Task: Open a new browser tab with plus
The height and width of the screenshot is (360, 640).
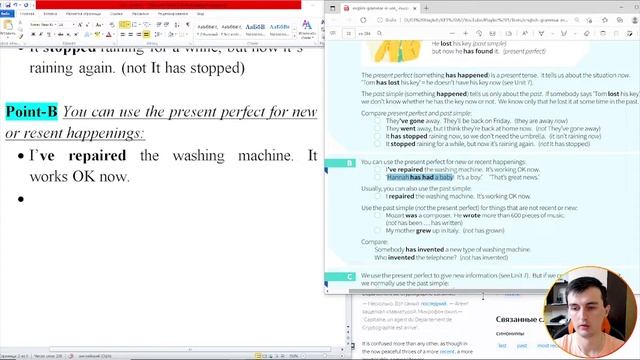Action: tap(426, 8)
